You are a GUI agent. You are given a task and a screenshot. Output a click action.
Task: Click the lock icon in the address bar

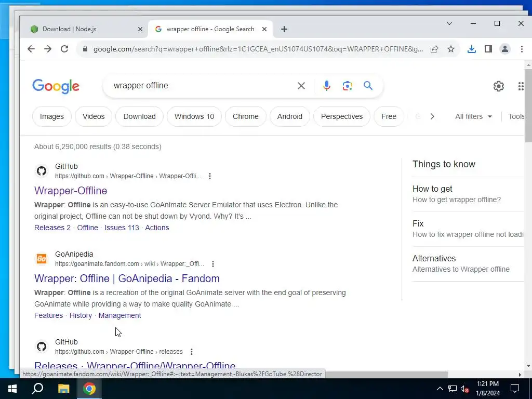click(x=85, y=49)
